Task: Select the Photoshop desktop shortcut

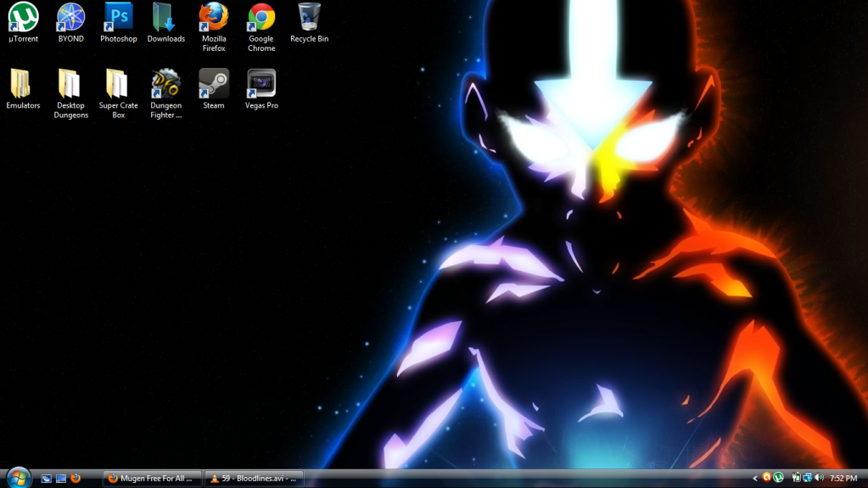Action: click(119, 23)
